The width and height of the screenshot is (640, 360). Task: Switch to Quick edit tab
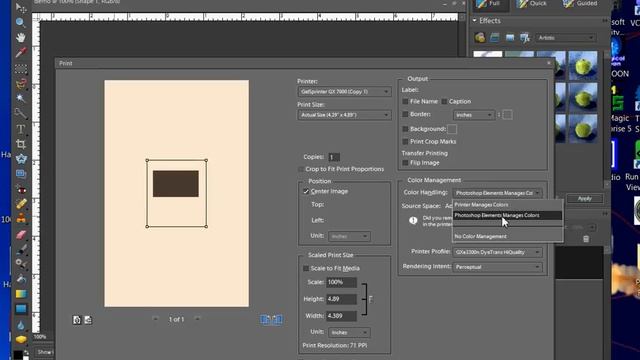pos(532,4)
